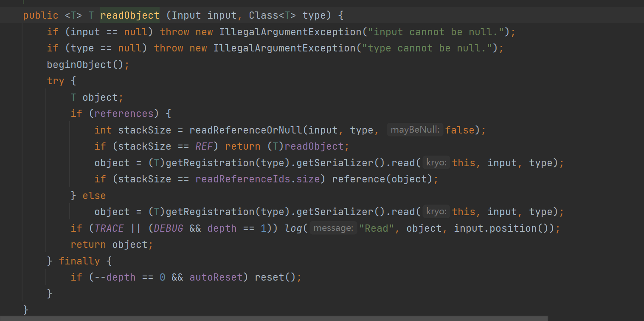Click the return object; statement
Image resolution: width=644 pixels, height=321 pixels.
112,244
